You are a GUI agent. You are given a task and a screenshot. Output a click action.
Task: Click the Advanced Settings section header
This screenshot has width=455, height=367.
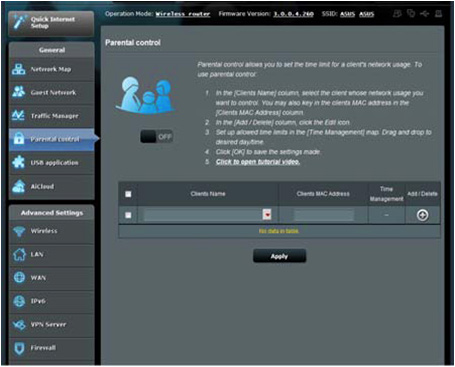tap(52, 213)
